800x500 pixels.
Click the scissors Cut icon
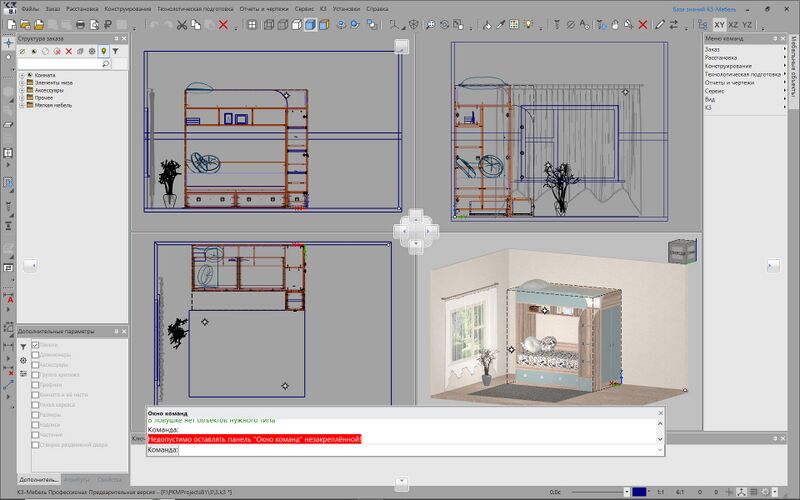click(182, 24)
